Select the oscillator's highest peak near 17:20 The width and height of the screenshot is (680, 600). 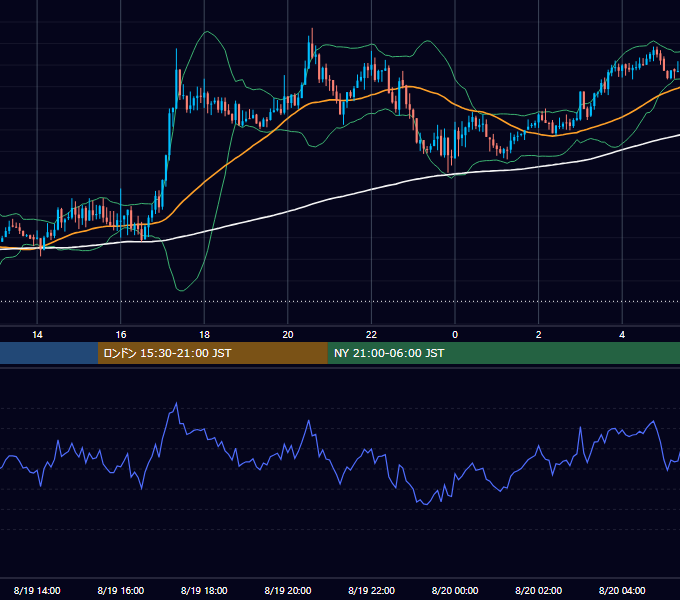(x=176, y=404)
